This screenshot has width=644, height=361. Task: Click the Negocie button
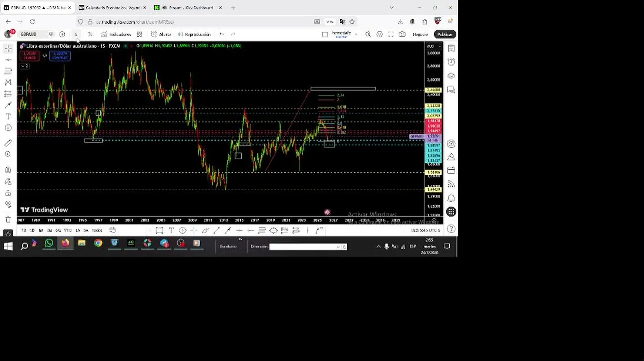(x=420, y=34)
